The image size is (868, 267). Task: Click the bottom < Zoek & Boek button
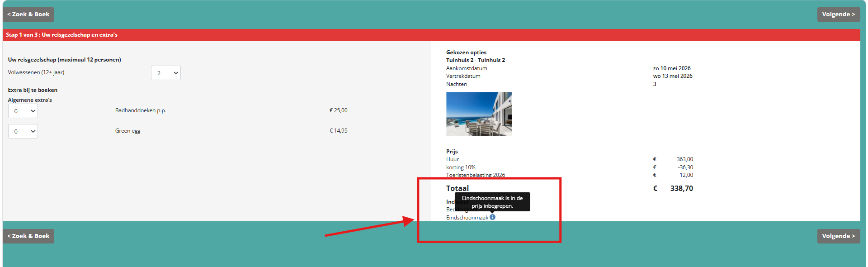coord(28,236)
